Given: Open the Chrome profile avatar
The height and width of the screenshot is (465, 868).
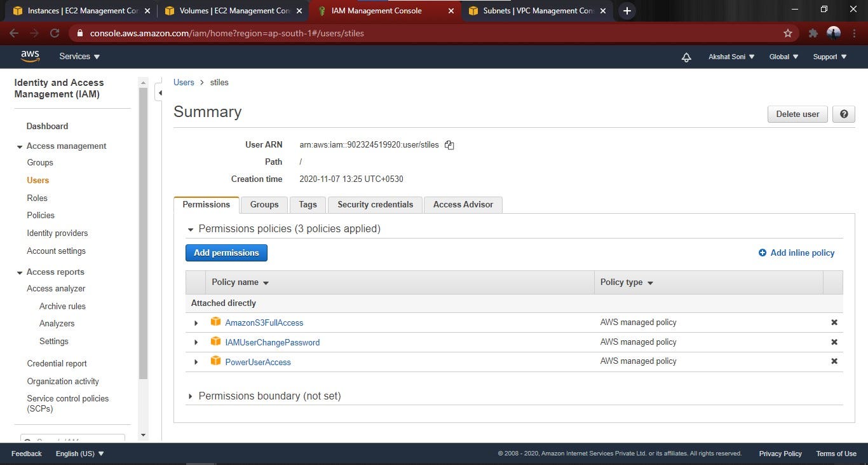Looking at the screenshot, I should [834, 33].
